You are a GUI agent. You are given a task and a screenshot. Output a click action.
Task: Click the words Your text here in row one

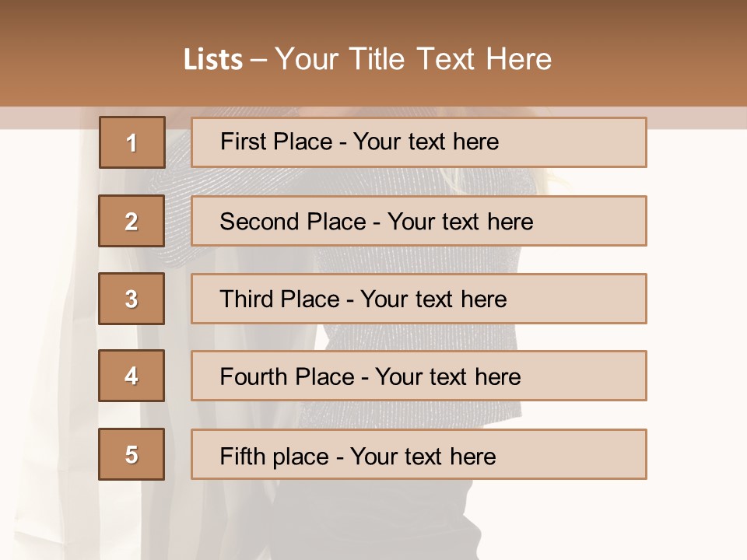pos(426,142)
